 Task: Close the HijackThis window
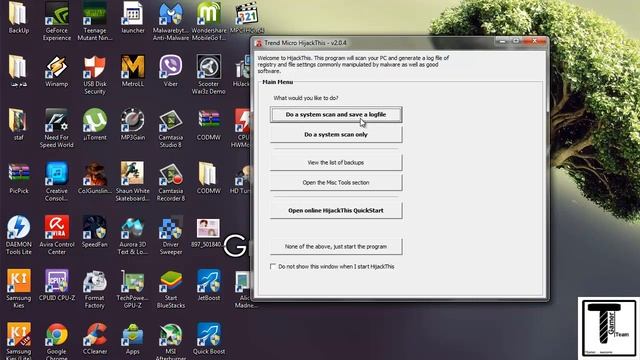coord(534,41)
